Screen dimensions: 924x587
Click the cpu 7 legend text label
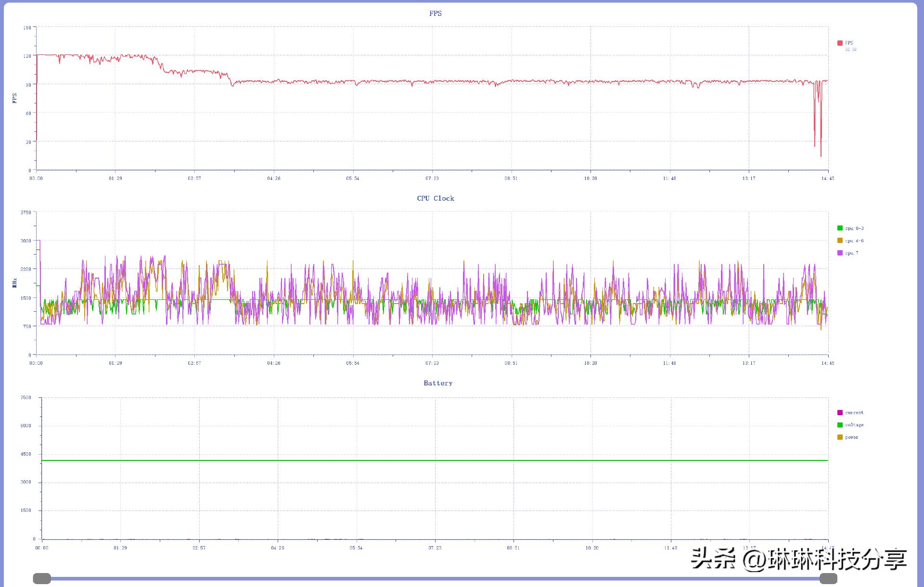[852, 253]
